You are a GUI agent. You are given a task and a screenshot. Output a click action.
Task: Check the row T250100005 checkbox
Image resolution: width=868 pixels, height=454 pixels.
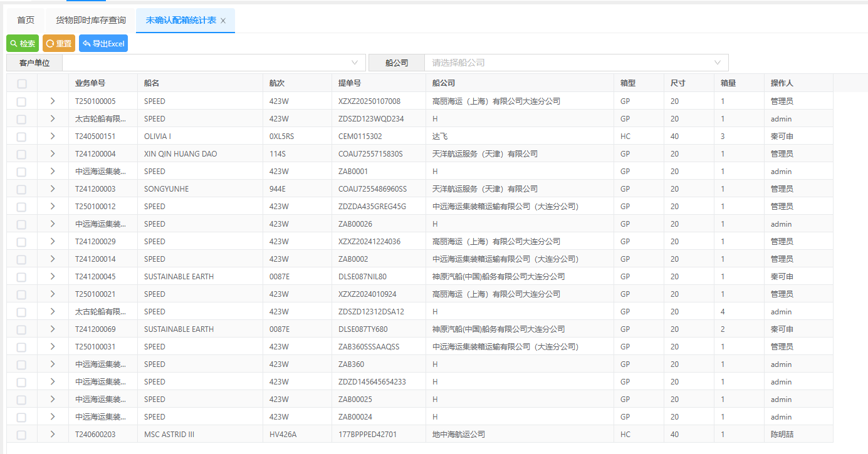click(x=22, y=101)
